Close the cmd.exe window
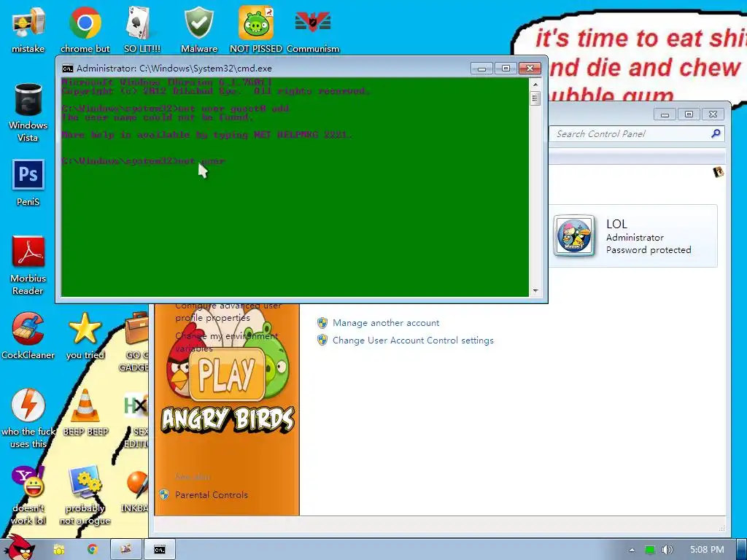The width and height of the screenshot is (747, 560). [530, 69]
